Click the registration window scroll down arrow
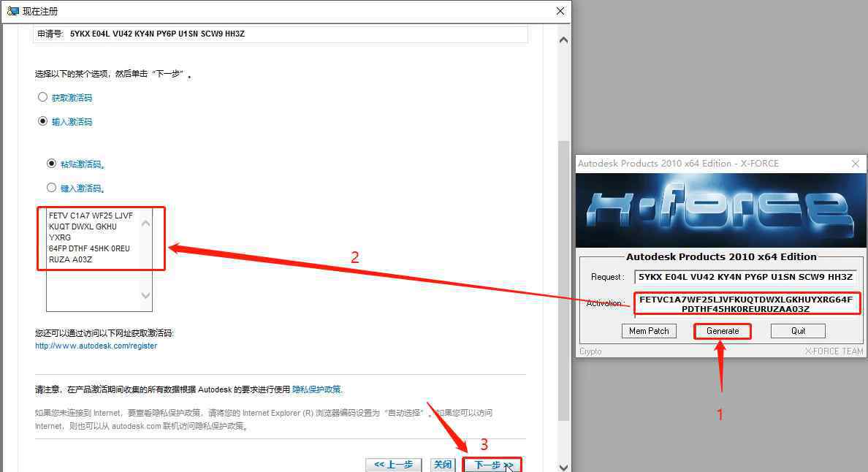The image size is (868, 472). click(563, 467)
